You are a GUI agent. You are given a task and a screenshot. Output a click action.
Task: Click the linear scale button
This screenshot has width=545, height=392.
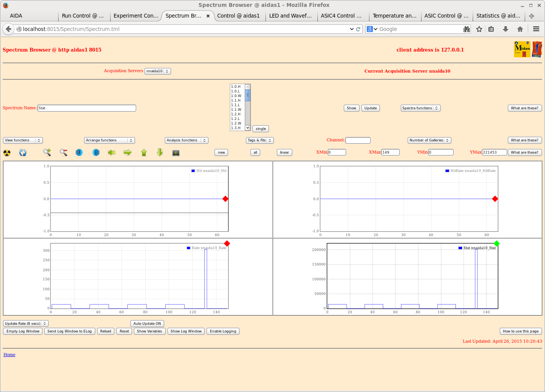[x=285, y=152]
